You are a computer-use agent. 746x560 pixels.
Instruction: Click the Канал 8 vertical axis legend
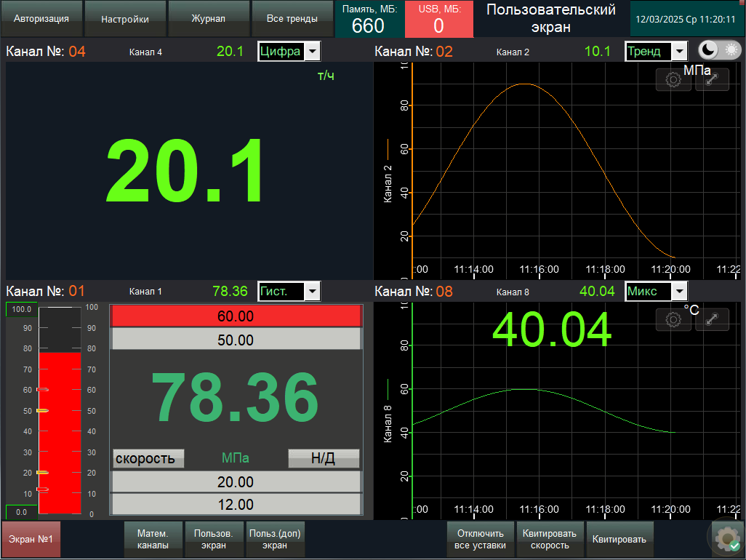(388, 412)
